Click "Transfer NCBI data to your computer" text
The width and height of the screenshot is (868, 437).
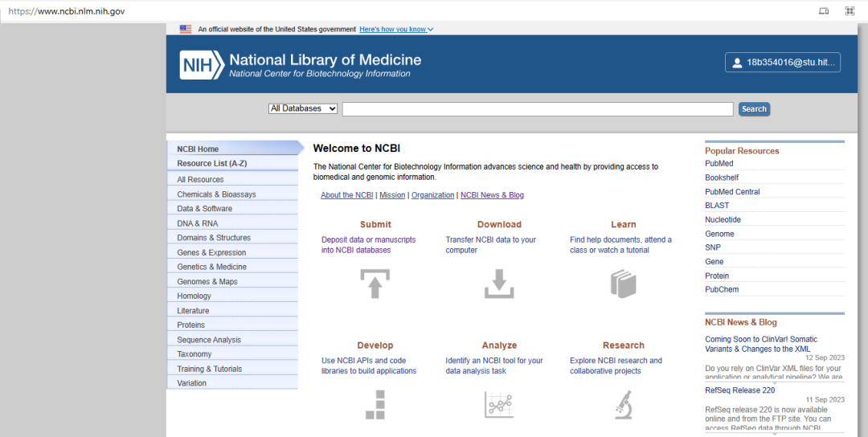pyautogui.click(x=491, y=244)
